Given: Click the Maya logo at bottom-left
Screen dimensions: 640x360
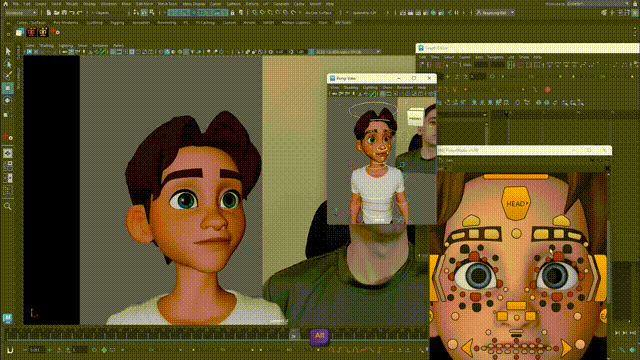Looking at the screenshot, I should 7,318.
